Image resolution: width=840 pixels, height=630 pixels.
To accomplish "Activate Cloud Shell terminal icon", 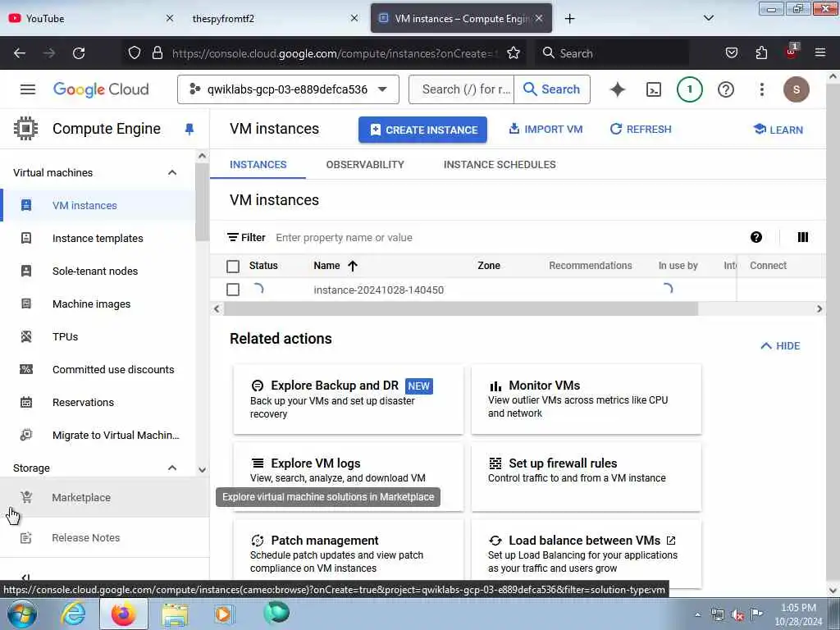I will click(x=654, y=89).
